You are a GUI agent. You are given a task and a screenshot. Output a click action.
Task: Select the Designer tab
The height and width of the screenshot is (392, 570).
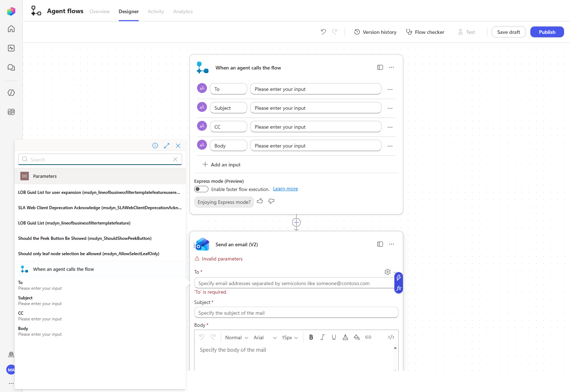pos(129,11)
